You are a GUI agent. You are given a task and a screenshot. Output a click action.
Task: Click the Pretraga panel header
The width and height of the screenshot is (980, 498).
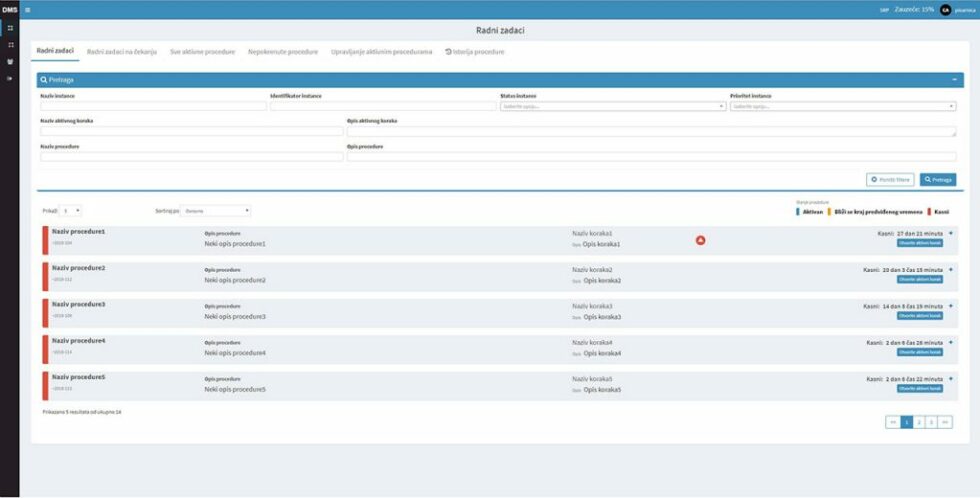[x=500, y=80]
